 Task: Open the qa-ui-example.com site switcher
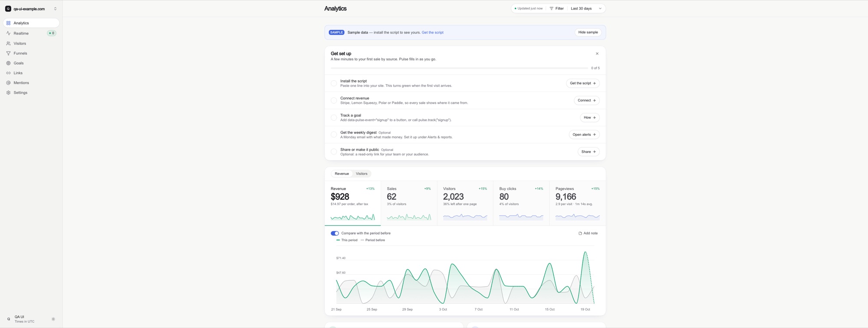click(x=31, y=9)
